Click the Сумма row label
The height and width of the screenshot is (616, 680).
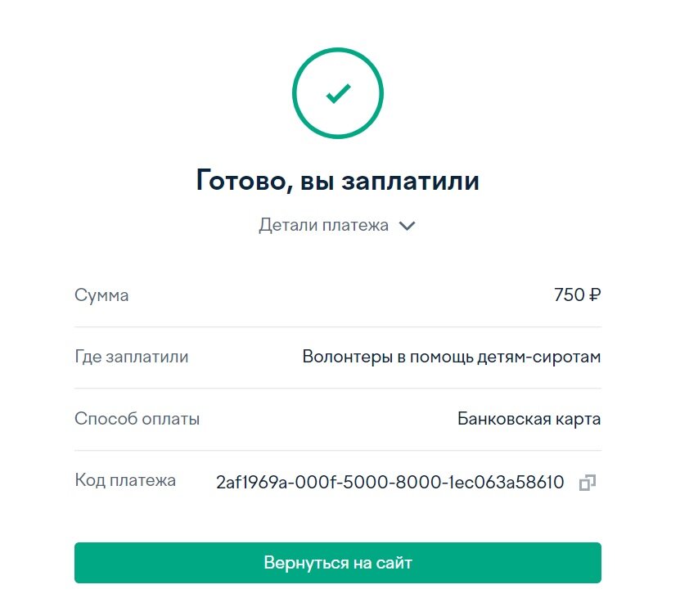point(101,295)
